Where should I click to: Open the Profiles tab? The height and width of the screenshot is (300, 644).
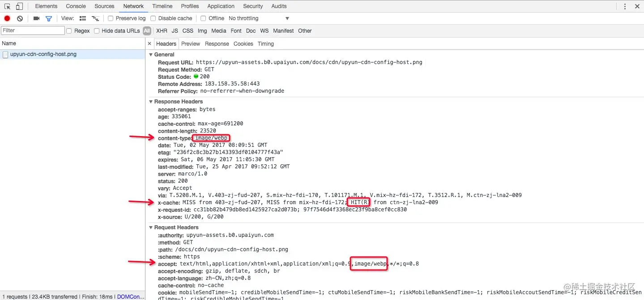(190, 6)
